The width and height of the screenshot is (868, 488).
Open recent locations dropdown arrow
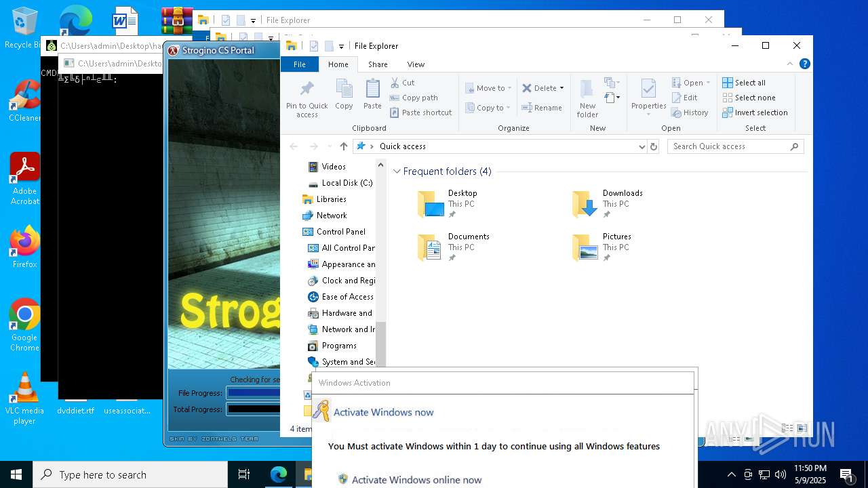329,146
